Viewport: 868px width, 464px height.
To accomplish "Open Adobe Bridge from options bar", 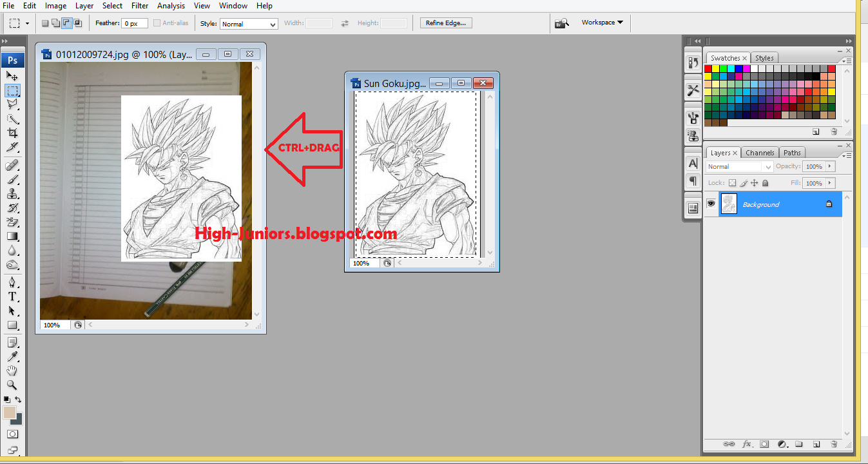I will click(562, 23).
